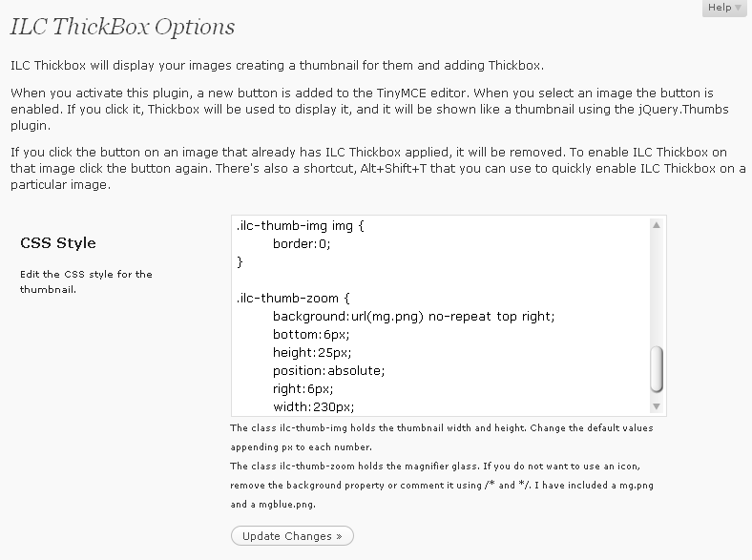The image size is (752, 560).
Task: Click the CSS textarea scroll up arrow
Action: 657,225
